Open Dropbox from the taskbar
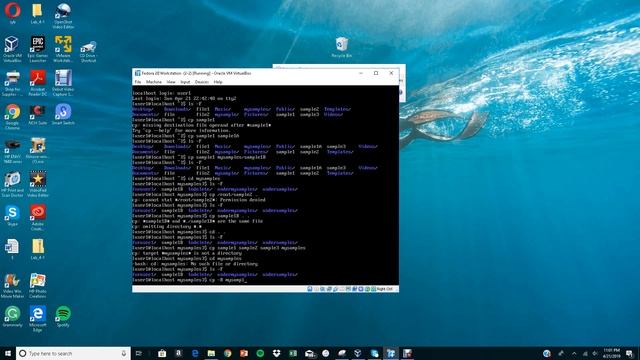This screenshot has height=360, width=640. point(276,353)
